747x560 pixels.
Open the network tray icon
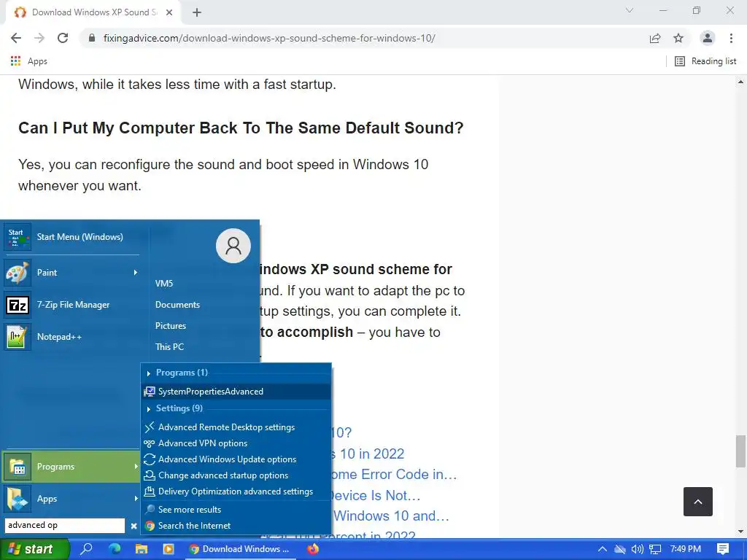point(655,549)
